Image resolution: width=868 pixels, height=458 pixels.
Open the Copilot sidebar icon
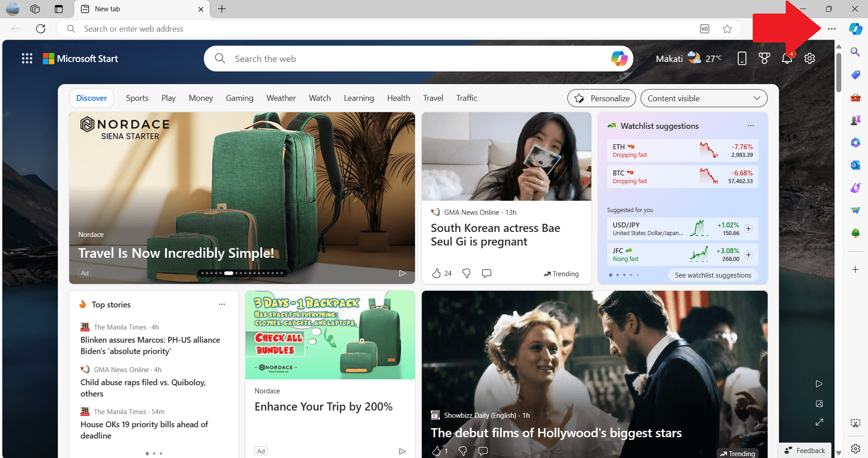855,29
